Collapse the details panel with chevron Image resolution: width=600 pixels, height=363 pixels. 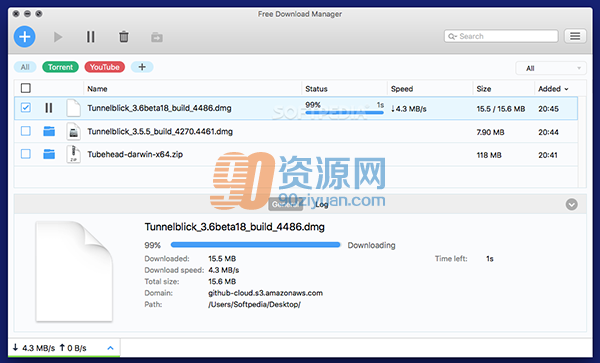coord(572,205)
